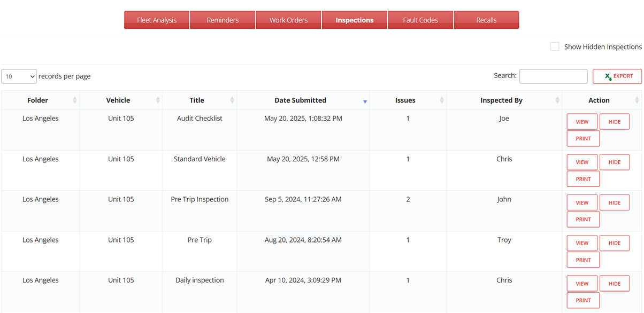This screenshot has height=313, width=644.
Task: Select the Recalls tab
Action: [x=486, y=19]
